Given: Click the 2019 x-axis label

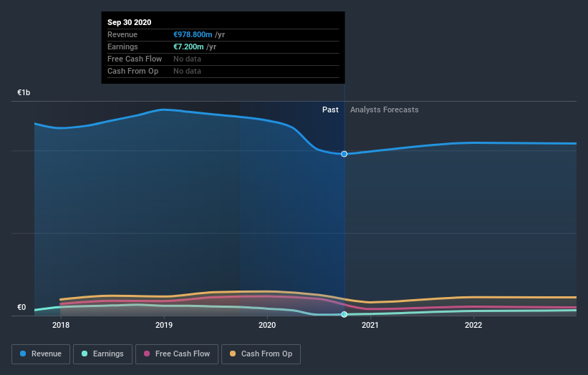Looking at the screenshot, I should (x=164, y=325).
